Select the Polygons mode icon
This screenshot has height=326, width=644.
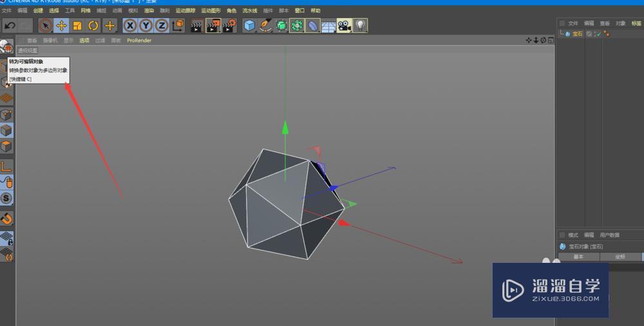click(x=6, y=146)
